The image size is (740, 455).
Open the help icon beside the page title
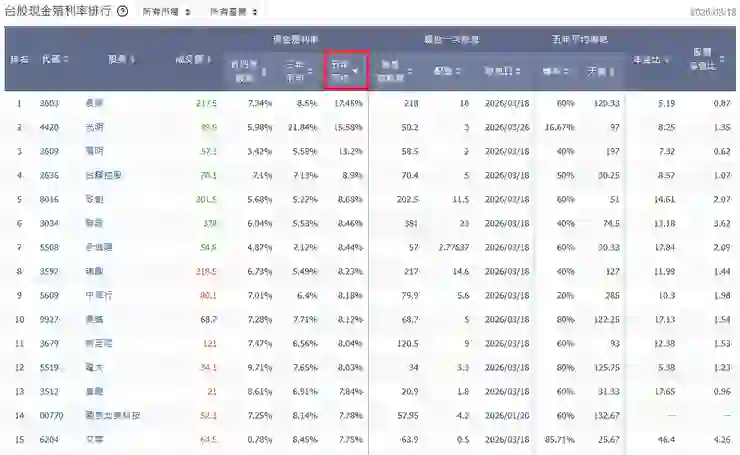[123, 11]
